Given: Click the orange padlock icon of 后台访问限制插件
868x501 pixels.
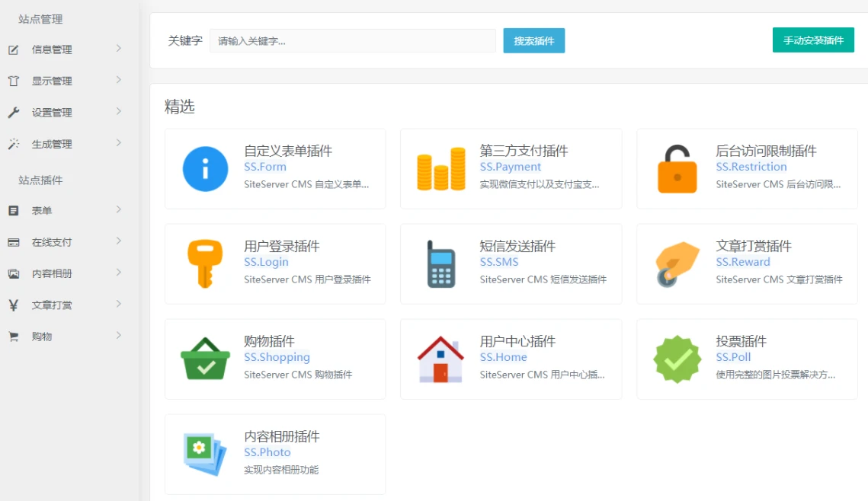Looking at the screenshot, I should 677,169.
